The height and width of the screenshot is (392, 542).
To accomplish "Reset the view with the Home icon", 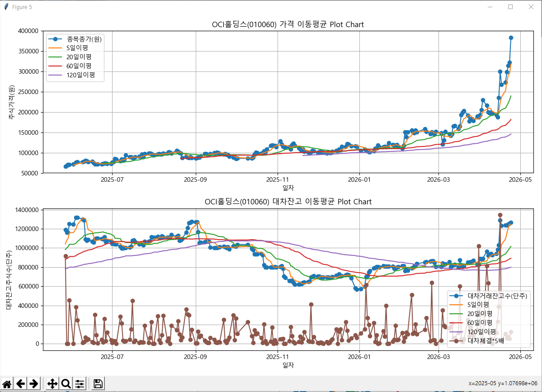I will (x=7, y=384).
